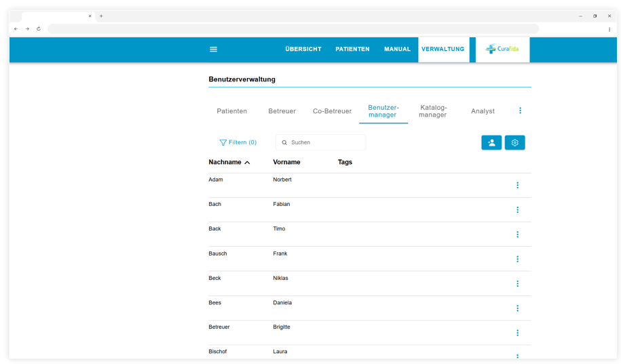This screenshot has width=621, height=364.
Task: Click the Curafida logo
Action: (x=502, y=49)
